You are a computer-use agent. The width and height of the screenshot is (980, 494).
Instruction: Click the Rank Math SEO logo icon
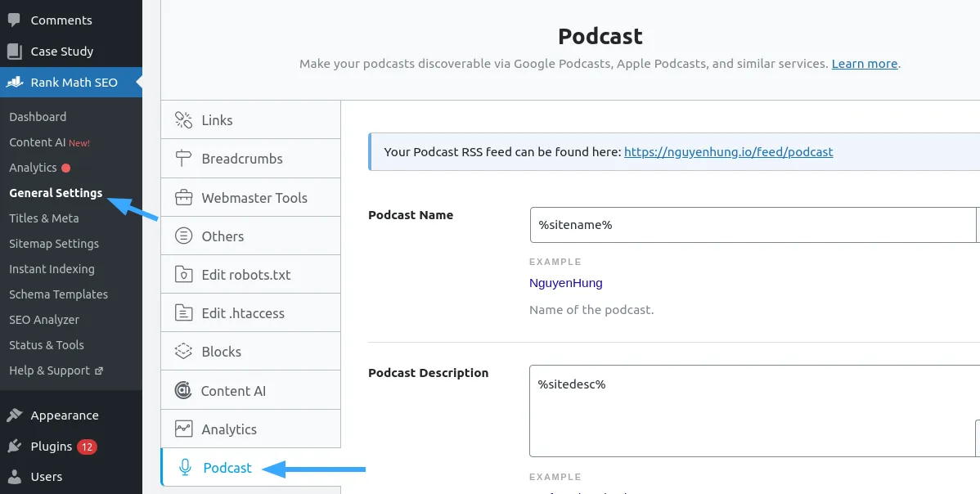click(x=15, y=83)
